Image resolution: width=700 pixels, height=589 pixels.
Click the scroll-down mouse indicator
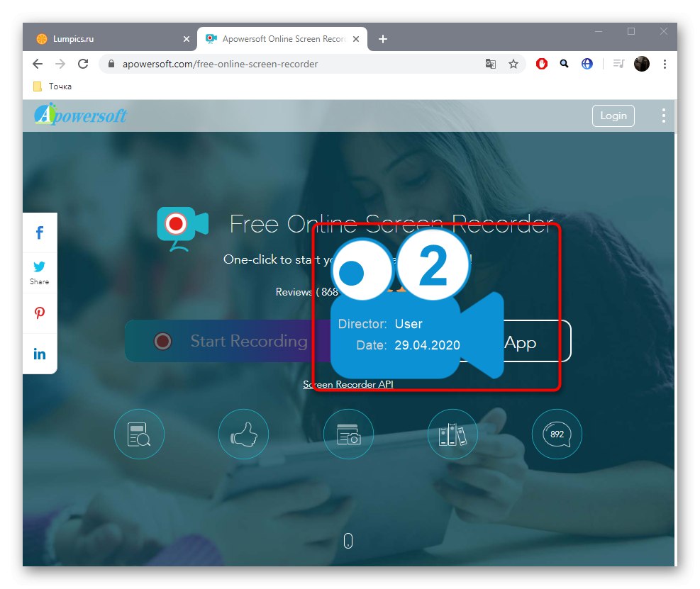[348, 541]
